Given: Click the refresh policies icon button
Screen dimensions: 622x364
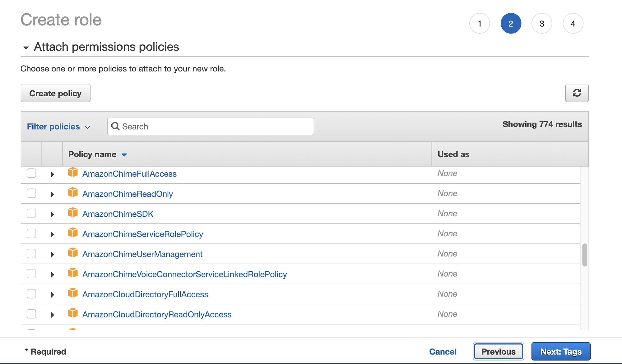Looking at the screenshot, I should 577,93.
